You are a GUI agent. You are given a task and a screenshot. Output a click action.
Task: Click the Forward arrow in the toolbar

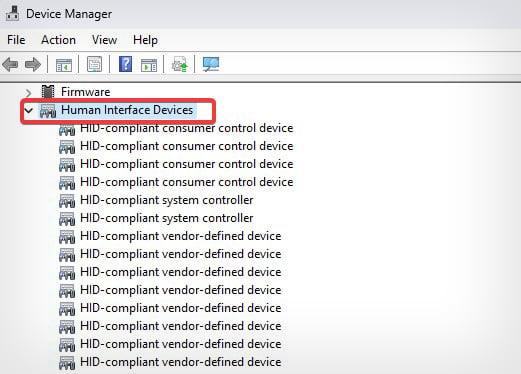33,64
